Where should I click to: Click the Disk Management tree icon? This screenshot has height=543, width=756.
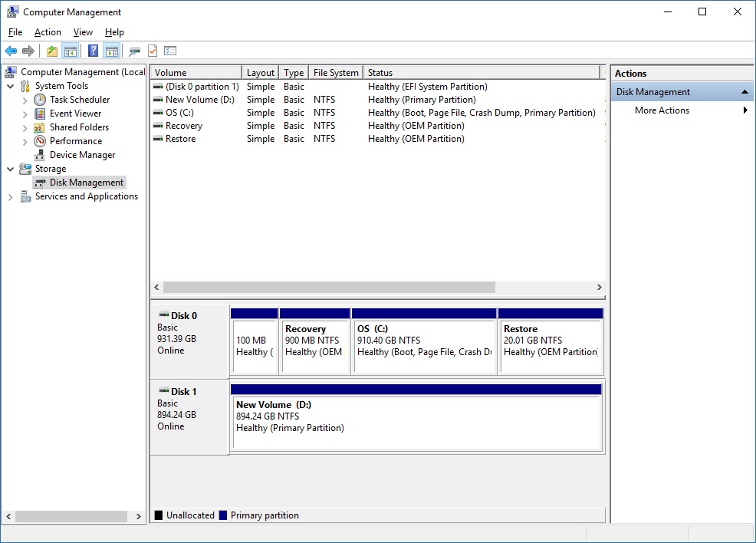[40, 183]
